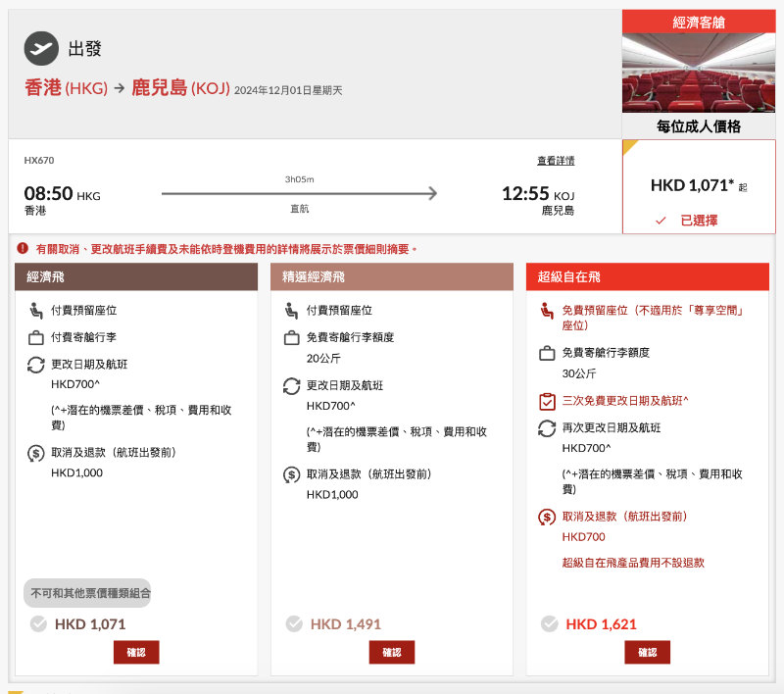Click the 超級自在飛 fare header

[647, 277]
